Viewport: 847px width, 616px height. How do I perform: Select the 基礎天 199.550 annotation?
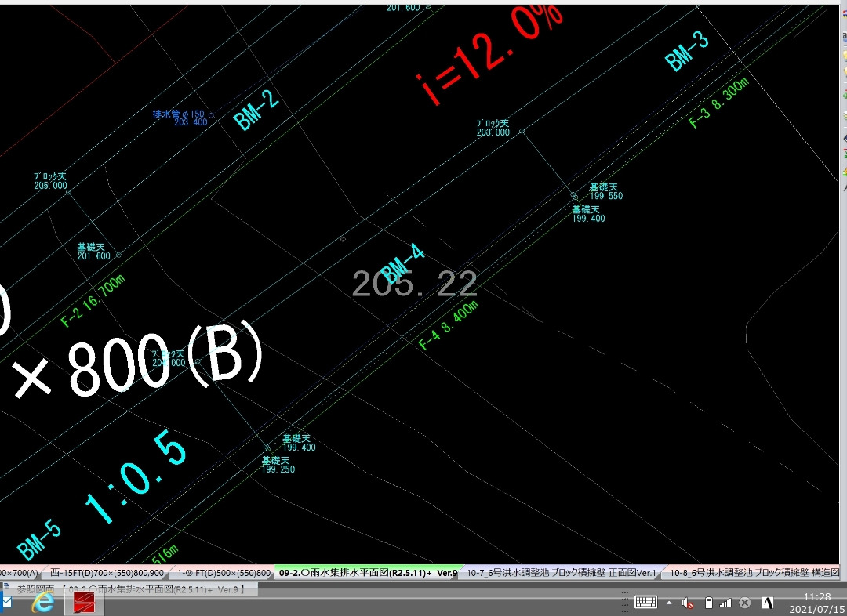(x=605, y=191)
